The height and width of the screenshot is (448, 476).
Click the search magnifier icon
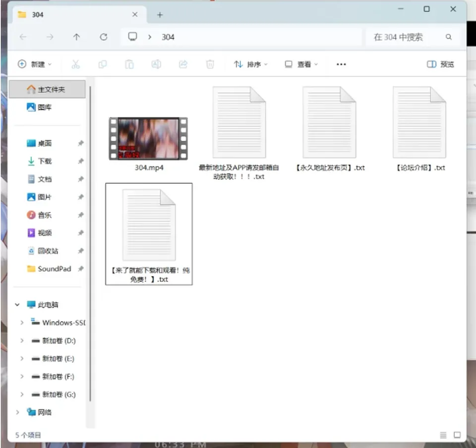click(x=449, y=37)
